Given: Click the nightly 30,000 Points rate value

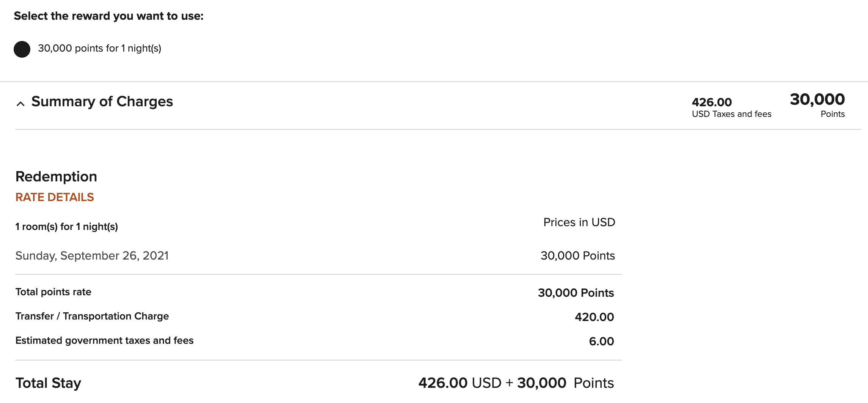Looking at the screenshot, I should tap(577, 256).
